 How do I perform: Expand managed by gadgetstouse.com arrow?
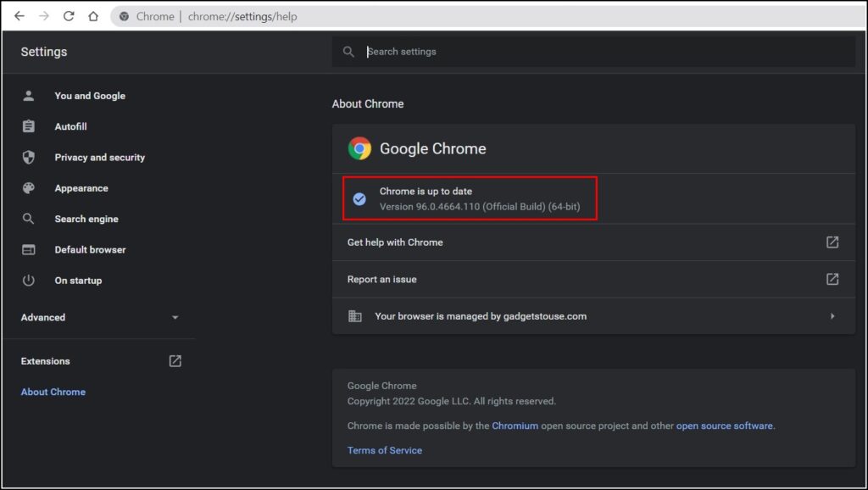(x=832, y=316)
